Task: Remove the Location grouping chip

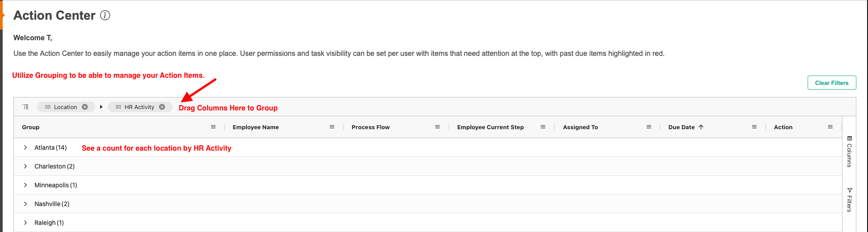Action: [85, 107]
